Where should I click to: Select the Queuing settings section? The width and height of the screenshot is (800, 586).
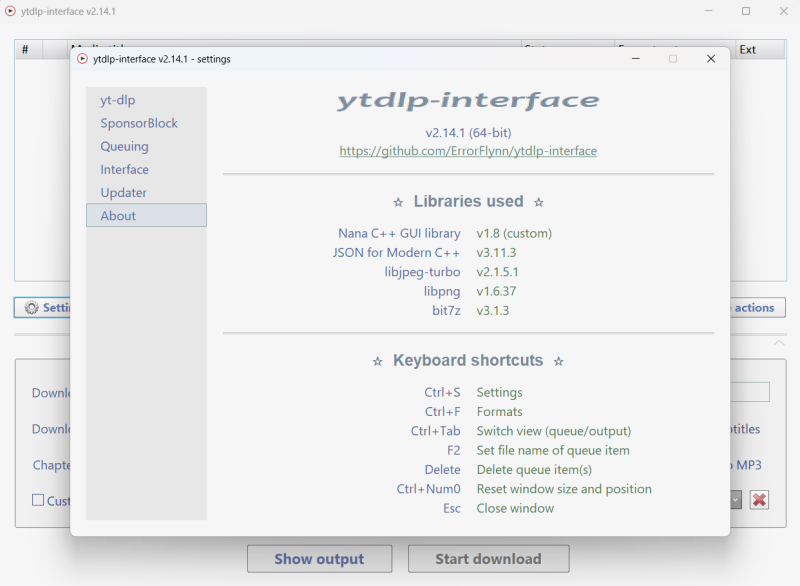click(124, 146)
